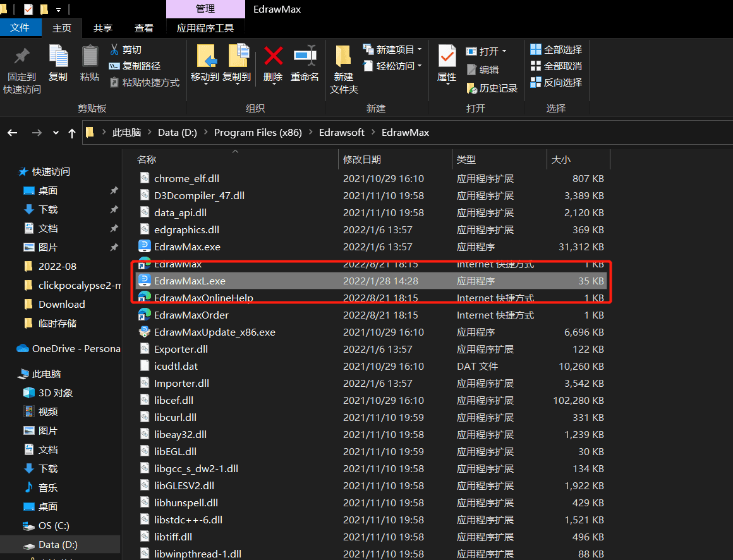Select the Importer.dll file
733x560 pixels.
372,383
